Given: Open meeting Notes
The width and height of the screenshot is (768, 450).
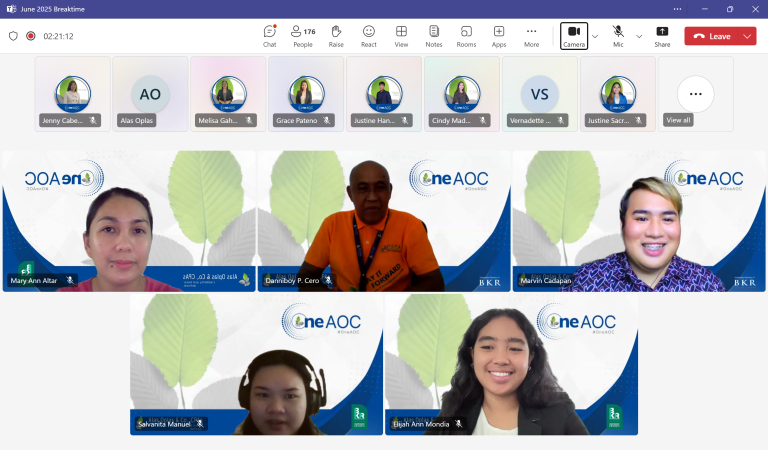Looking at the screenshot, I should pyautogui.click(x=433, y=36).
